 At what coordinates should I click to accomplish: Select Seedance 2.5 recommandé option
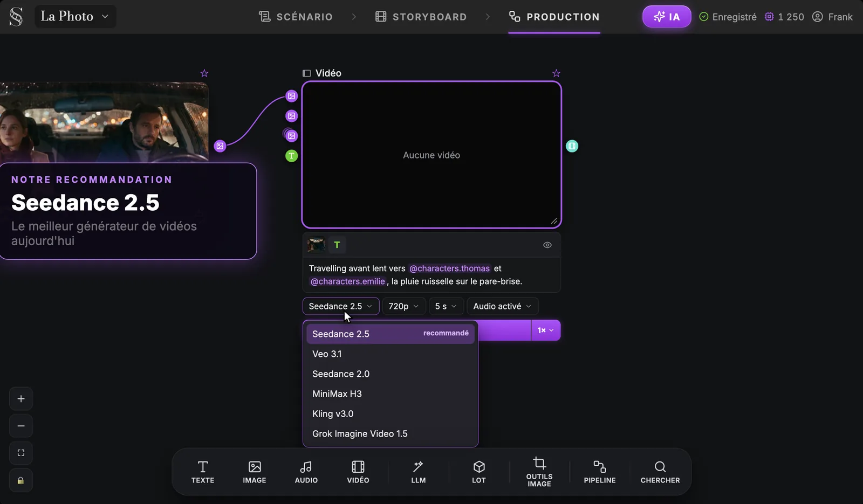[x=391, y=334]
